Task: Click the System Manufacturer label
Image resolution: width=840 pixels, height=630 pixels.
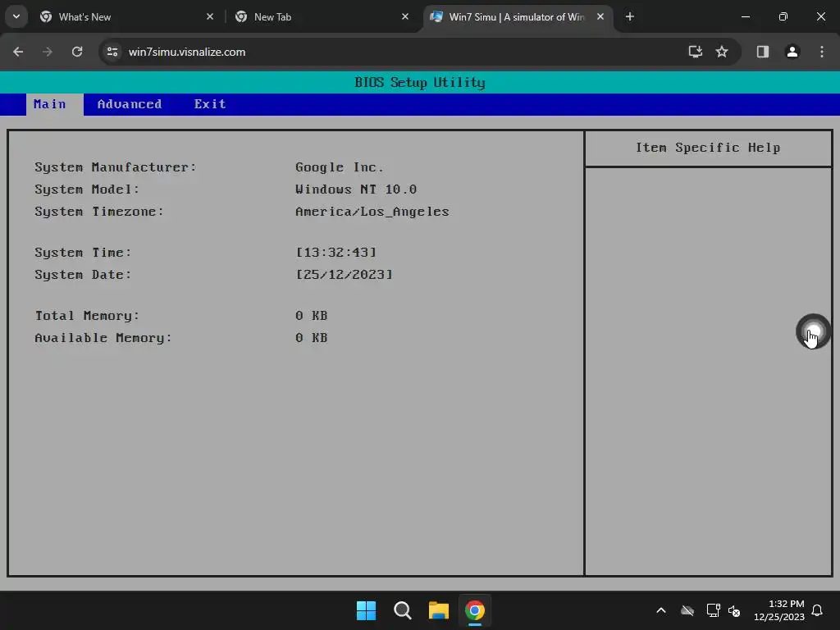Action: pos(116,167)
